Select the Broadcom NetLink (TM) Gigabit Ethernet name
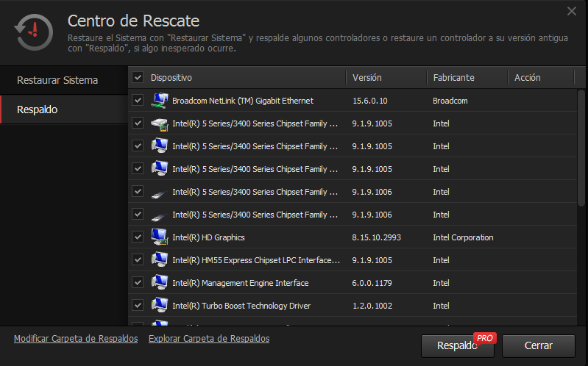 243,101
